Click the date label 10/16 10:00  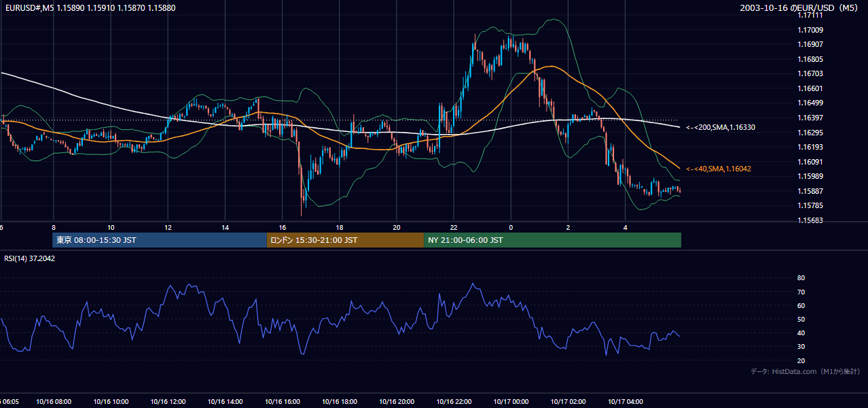point(111,402)
